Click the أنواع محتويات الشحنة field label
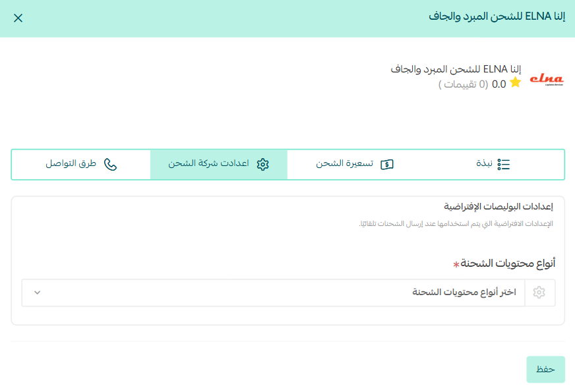This screenshot has width=575, height=392. click(508, 264)
